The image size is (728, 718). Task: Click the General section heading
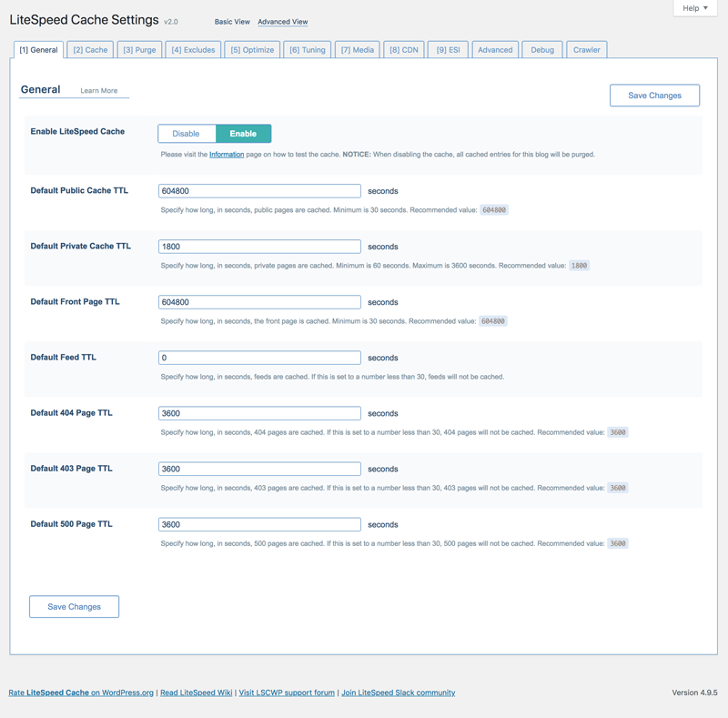(x=40, y=89)
